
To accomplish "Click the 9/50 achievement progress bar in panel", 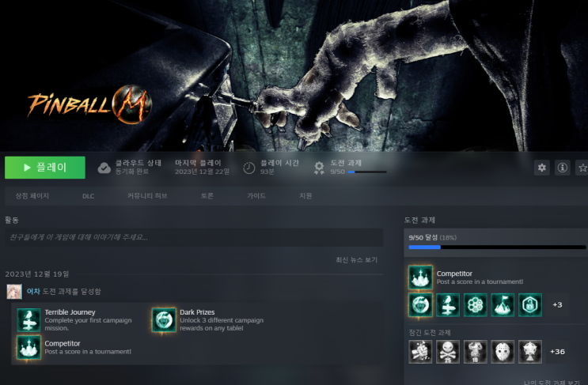I will 497,247.
